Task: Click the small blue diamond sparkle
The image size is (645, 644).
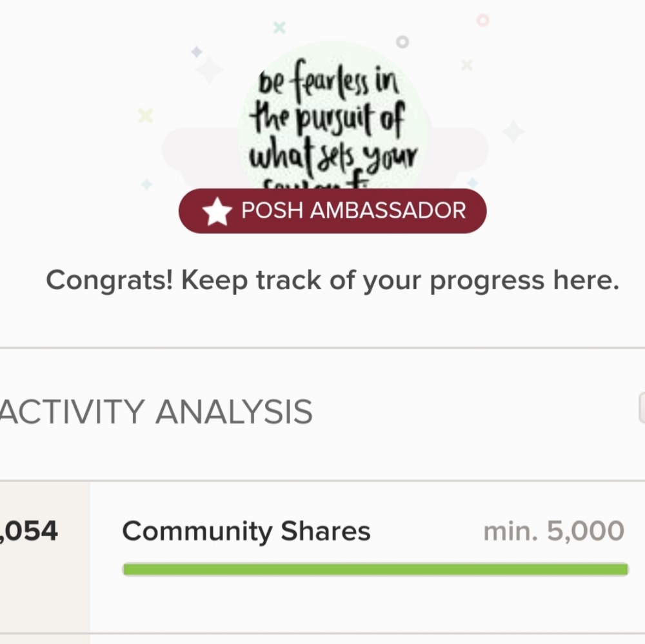Action: pyautogui.click(x=197, y=52)
